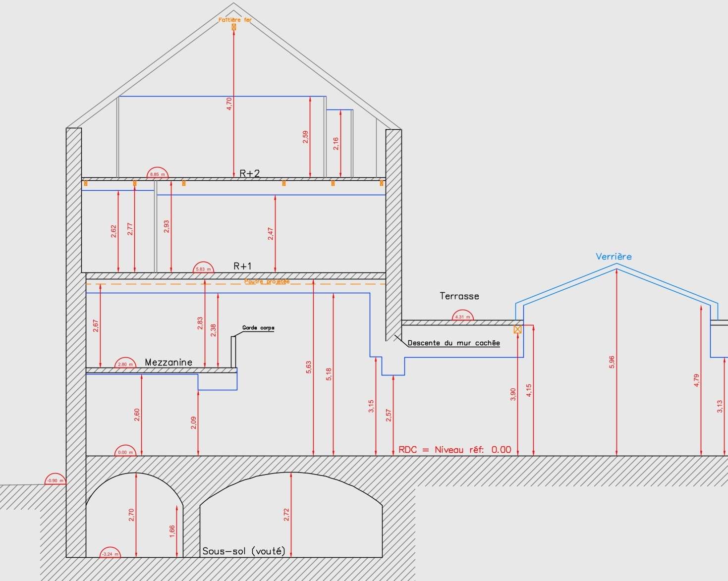The width and height of the screenshot is (728, 581).
Task: Click the 2.80 m Mezzanine level marker
Action: click(x=125, y=364)
